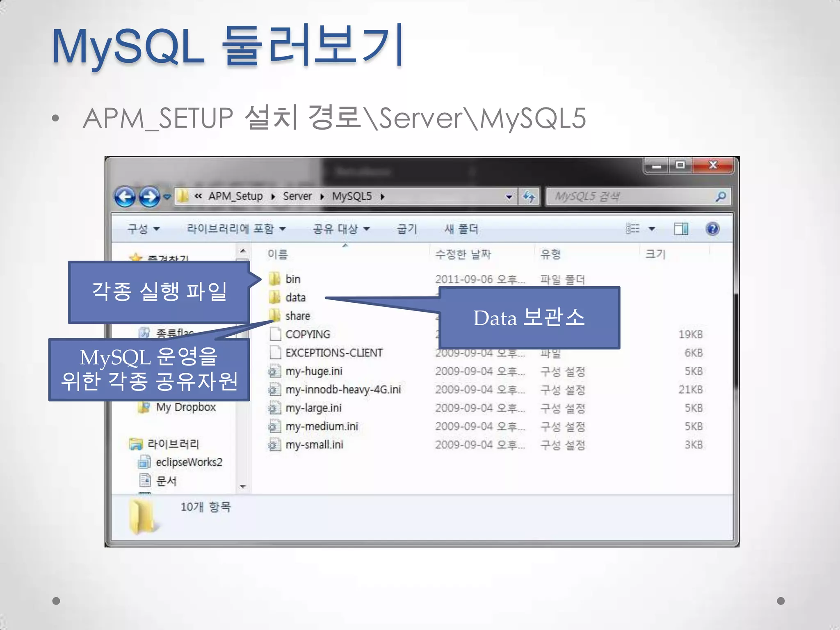Viewport: 840px width, 630px height.
Task: Close the Explorer window
Action: [x=713, y=166]
